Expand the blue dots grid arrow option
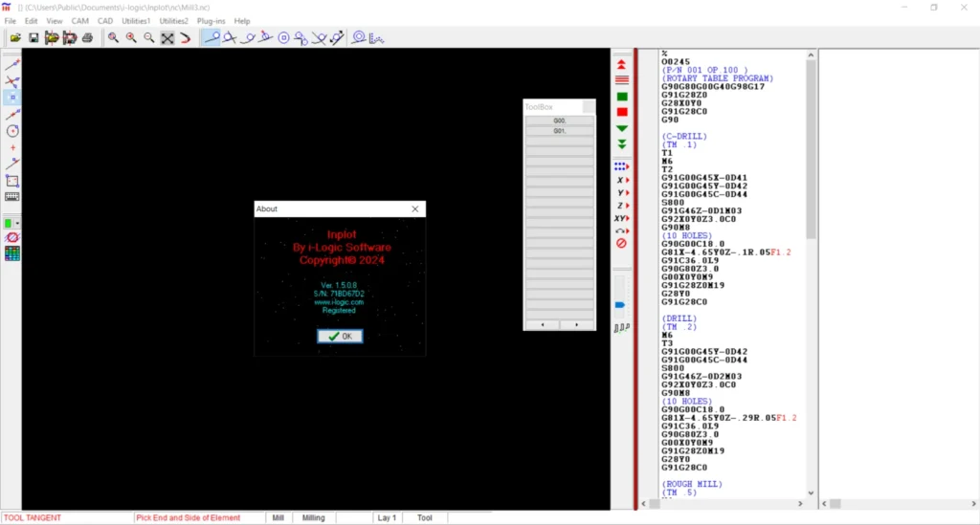This screenshot has height=525, width=980. [621, 166]
